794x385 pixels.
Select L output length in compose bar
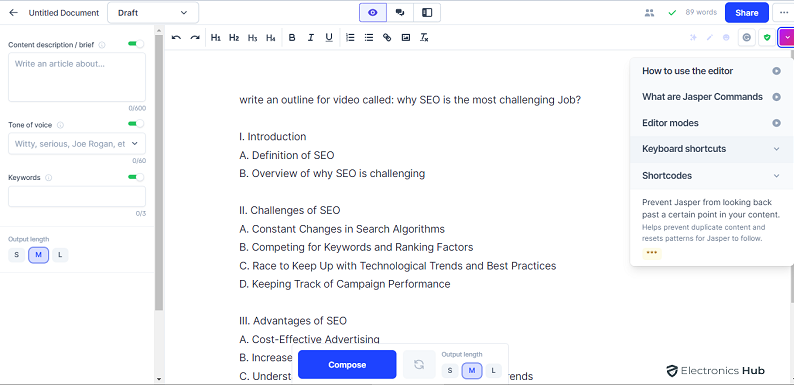(x=494, y=371)
